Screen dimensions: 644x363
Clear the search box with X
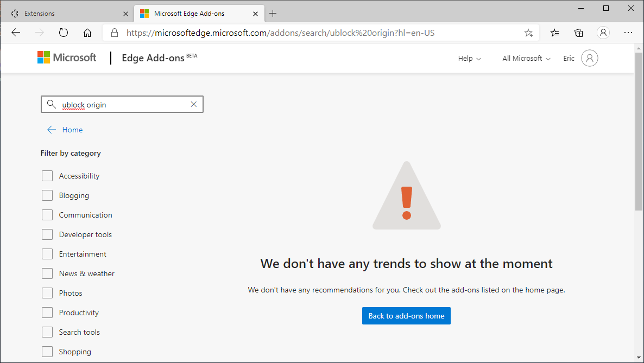[194, 104]
